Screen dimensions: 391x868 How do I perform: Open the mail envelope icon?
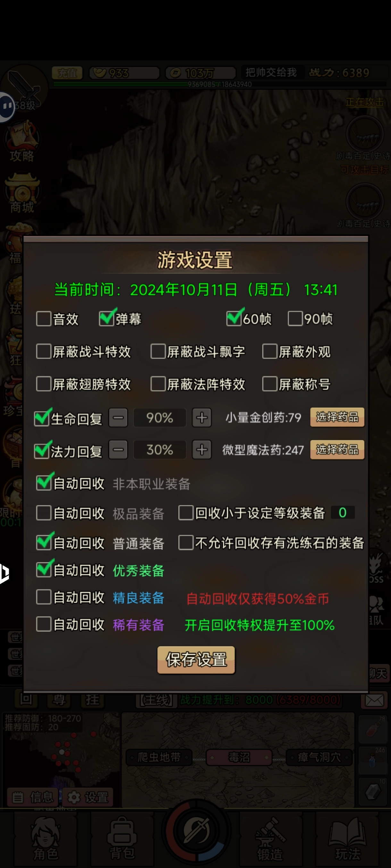(374, 700)
